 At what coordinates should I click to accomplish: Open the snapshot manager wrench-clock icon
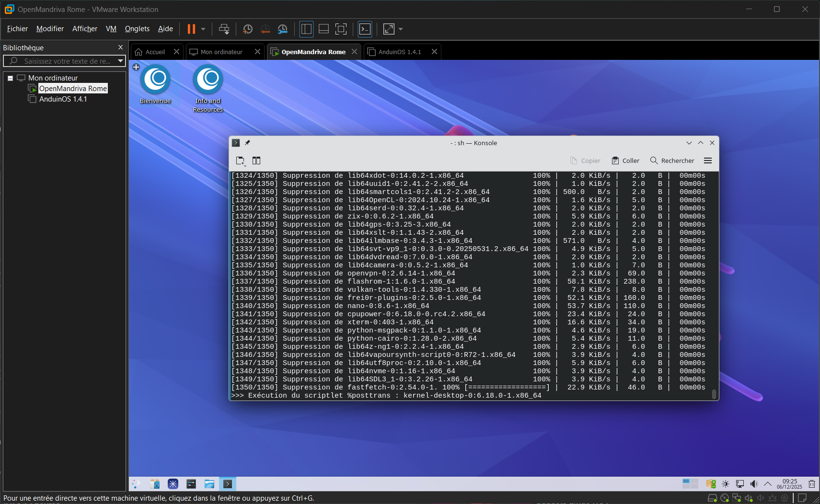(283, 29)
